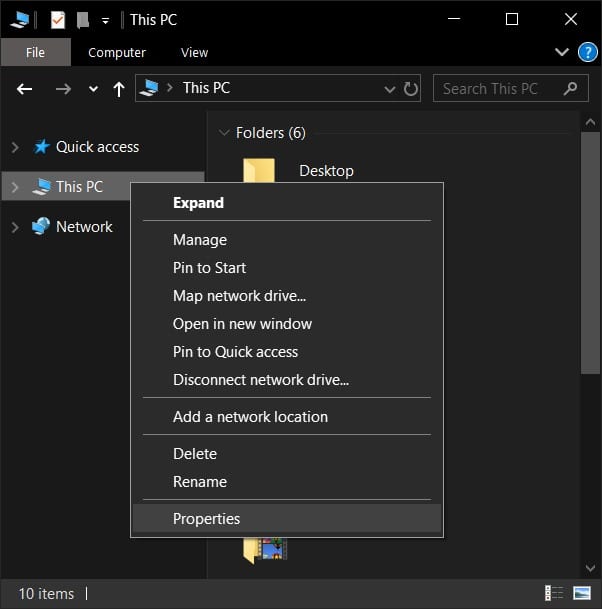Expand the Quick access tree node
602x609 pixels.
tap(14, 147)
